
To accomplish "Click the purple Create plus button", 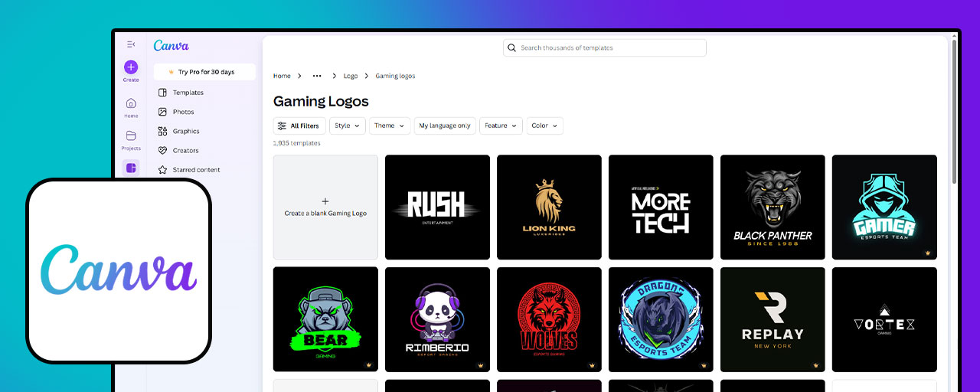I will (131, 67).
